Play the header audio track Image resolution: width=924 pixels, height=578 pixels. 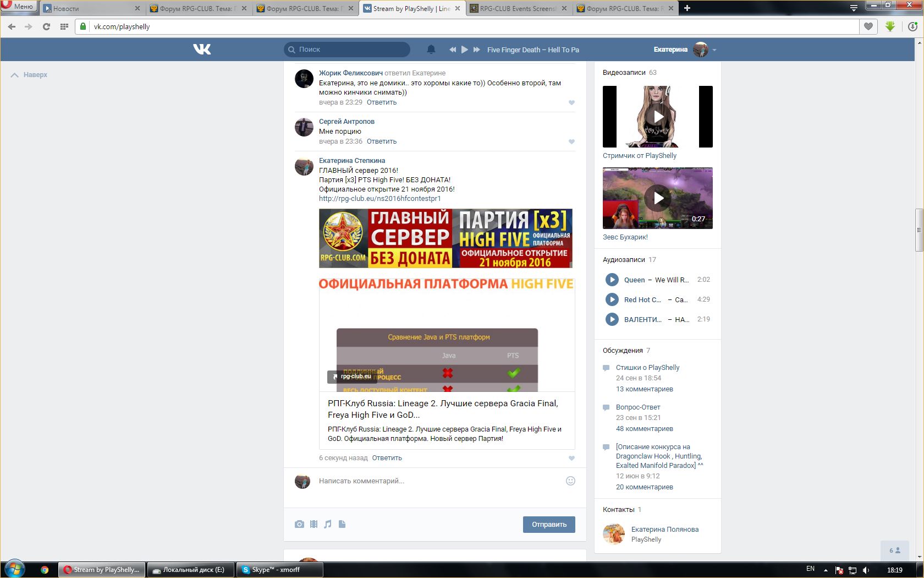point(465,50)
